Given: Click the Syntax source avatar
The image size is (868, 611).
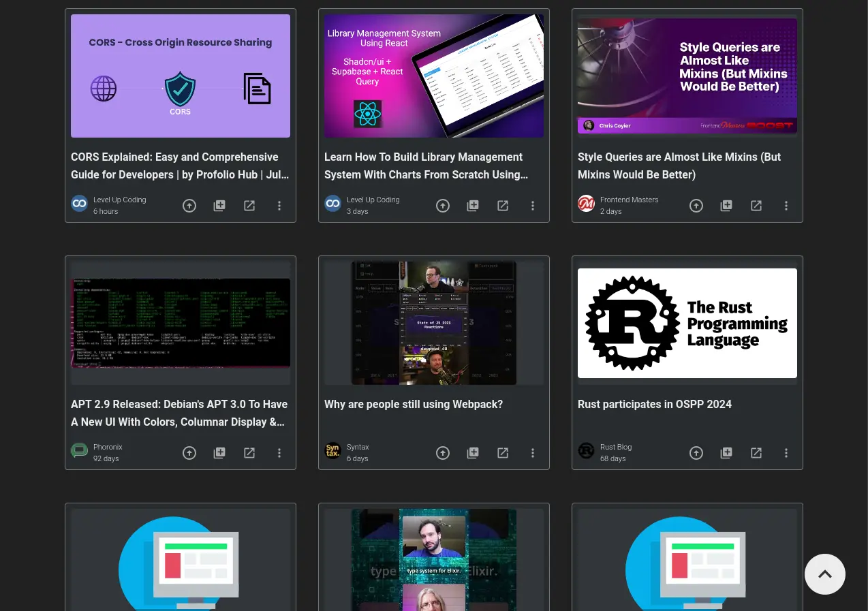Looking at the screenshot, I should pos(332,450).
